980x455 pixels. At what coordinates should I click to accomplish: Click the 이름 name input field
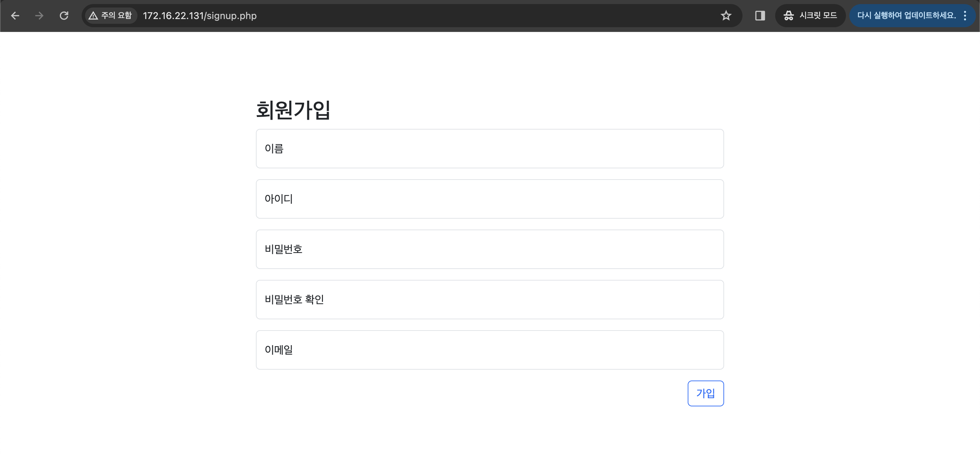click(490, 149)
